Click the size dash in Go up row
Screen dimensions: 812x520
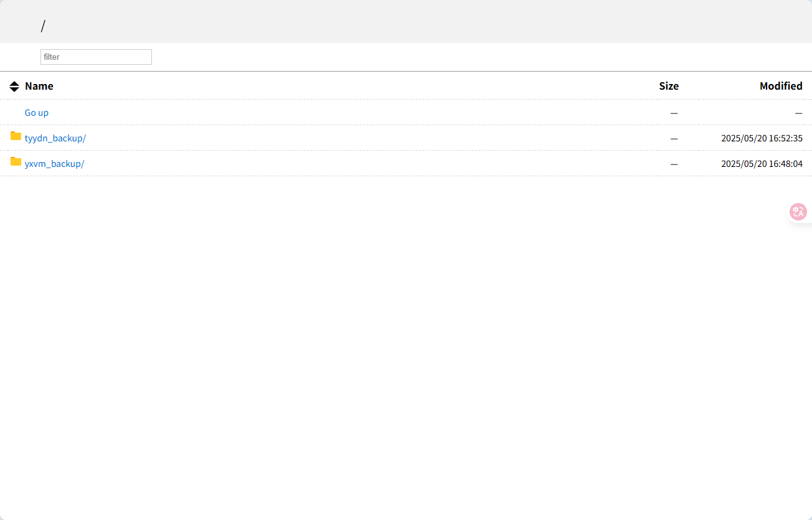pos(674,113)
